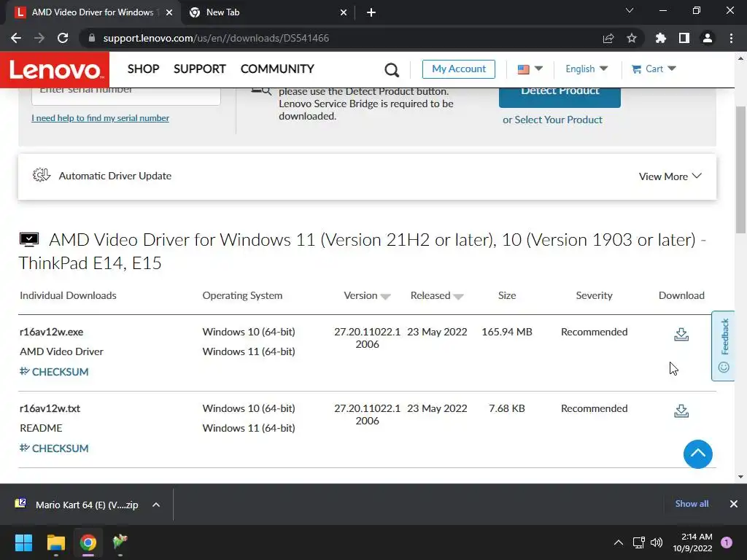Click the browser address bar URL
Screen dimensions: 747x560
point(216,38)
